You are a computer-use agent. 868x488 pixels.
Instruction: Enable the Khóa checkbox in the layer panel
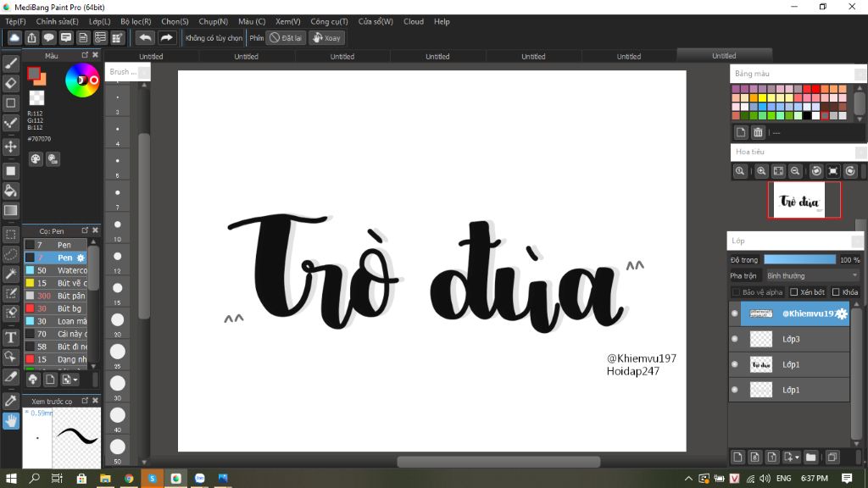click(836, 292)
